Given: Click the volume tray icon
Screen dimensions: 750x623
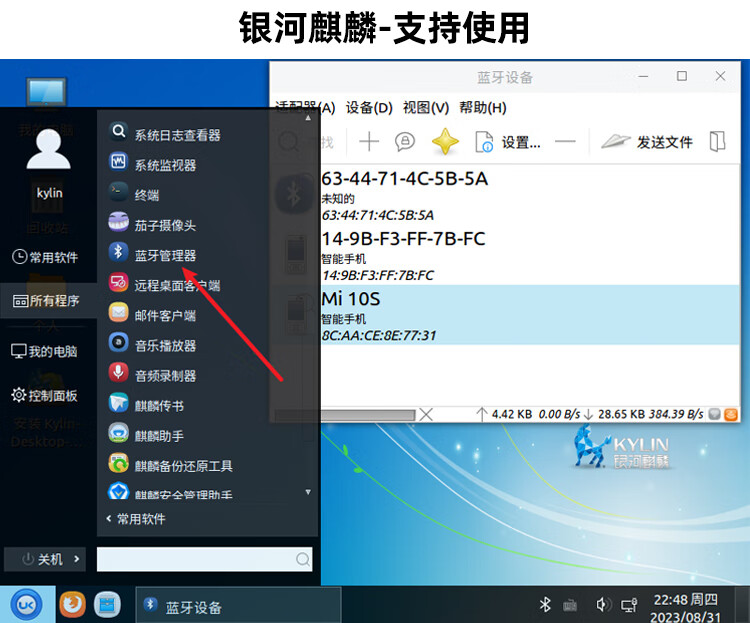Looking at the screenshot, I should (x=603, y=605).
